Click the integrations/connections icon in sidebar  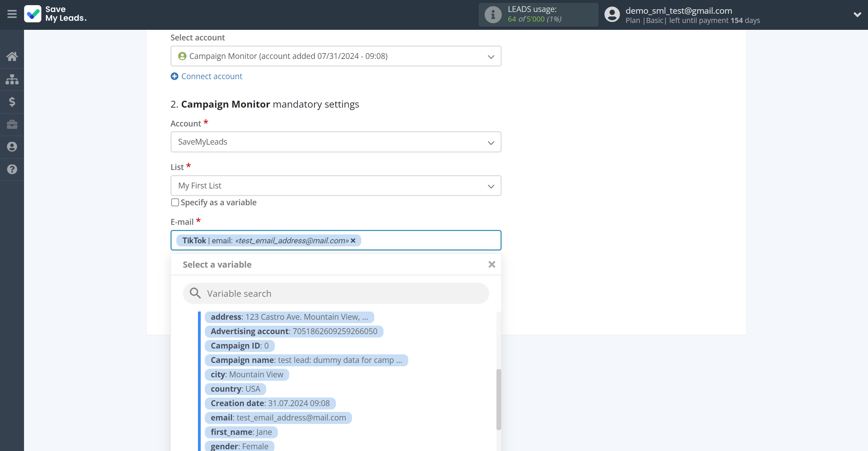coord(12,78)
